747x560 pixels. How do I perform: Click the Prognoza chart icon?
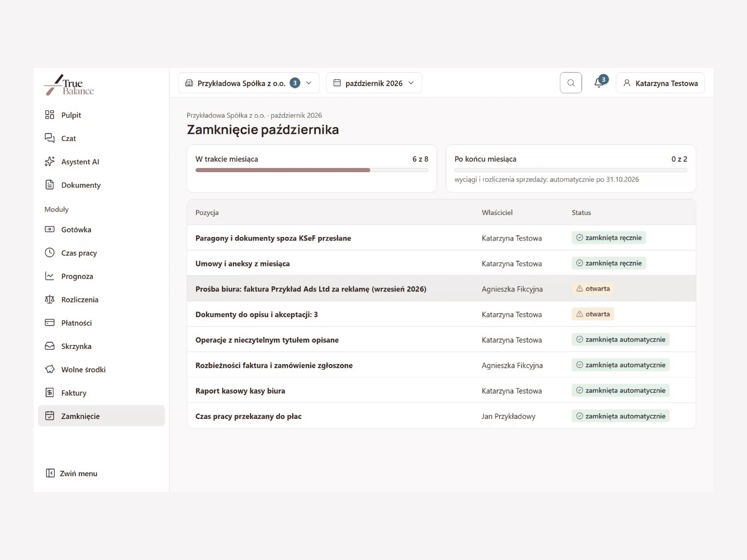point(50,276)
